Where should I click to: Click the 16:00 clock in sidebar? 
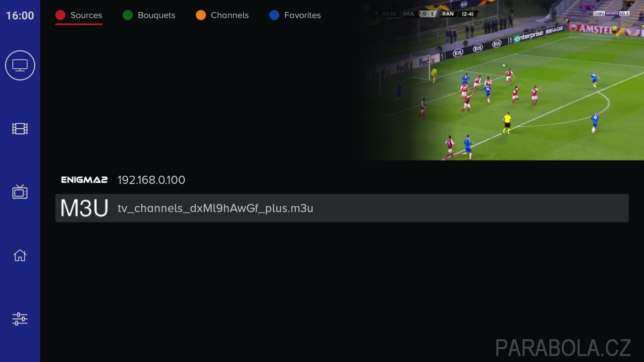[20, 15]
